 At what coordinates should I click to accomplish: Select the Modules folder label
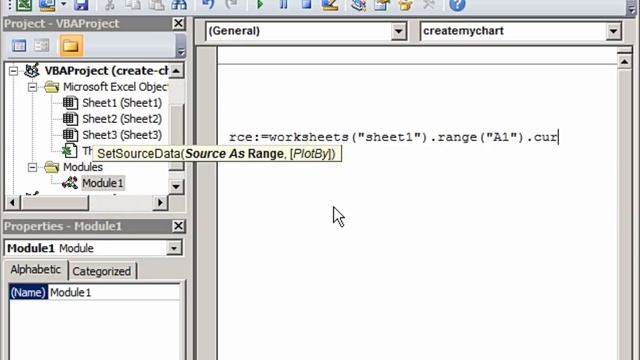tap(82, 167)
